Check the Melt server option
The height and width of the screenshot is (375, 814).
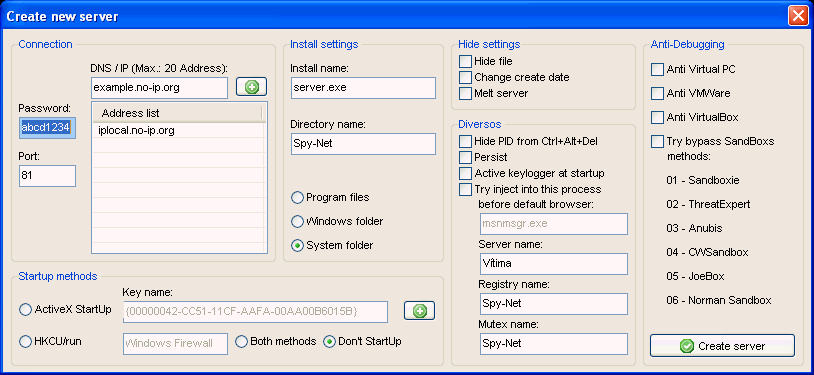pos(465,93)
